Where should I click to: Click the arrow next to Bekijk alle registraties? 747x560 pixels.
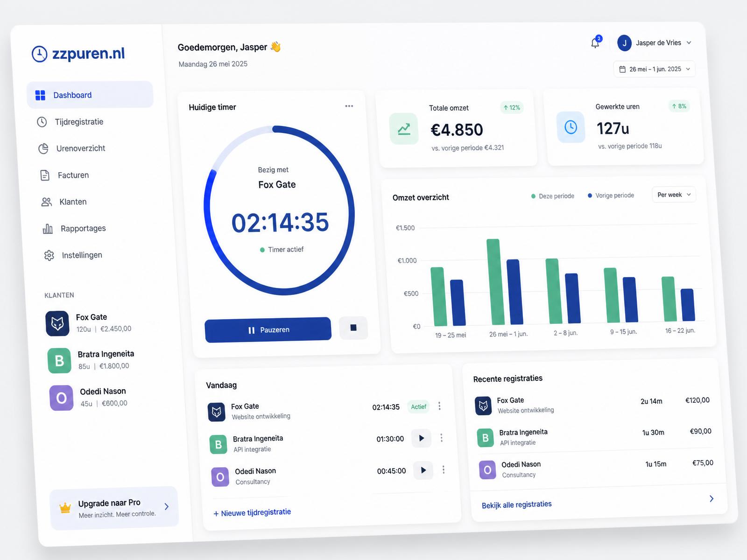point(712,498)
